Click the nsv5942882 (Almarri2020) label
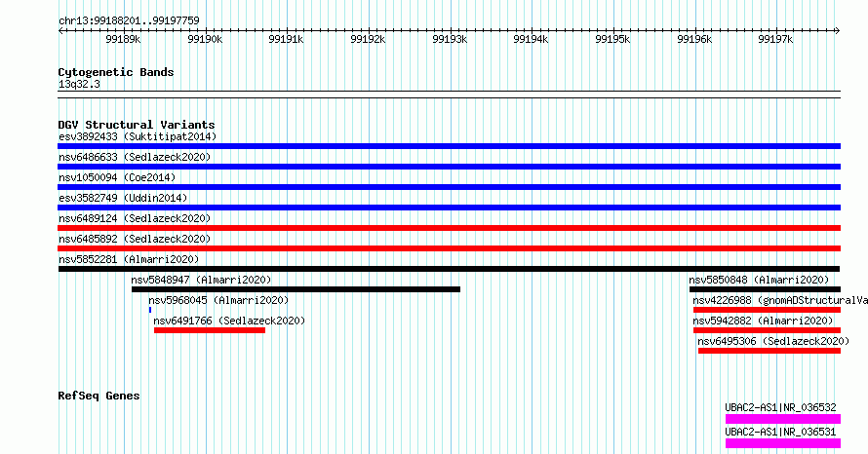The width and height of the screenshot is (868, 454). click(x=763, y=321)
